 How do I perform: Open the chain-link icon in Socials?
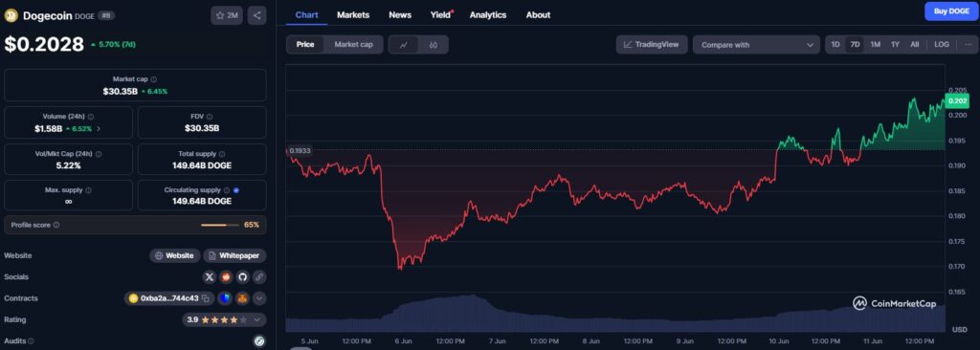[259, 277]
